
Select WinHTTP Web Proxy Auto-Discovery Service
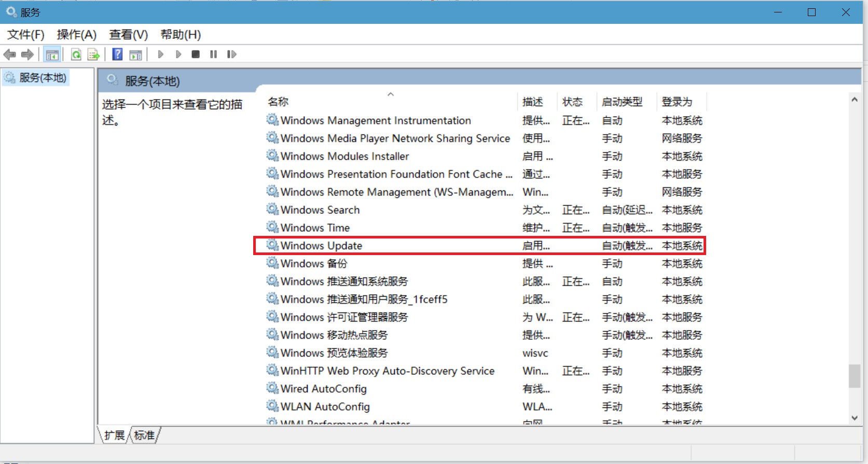[388, 371]
